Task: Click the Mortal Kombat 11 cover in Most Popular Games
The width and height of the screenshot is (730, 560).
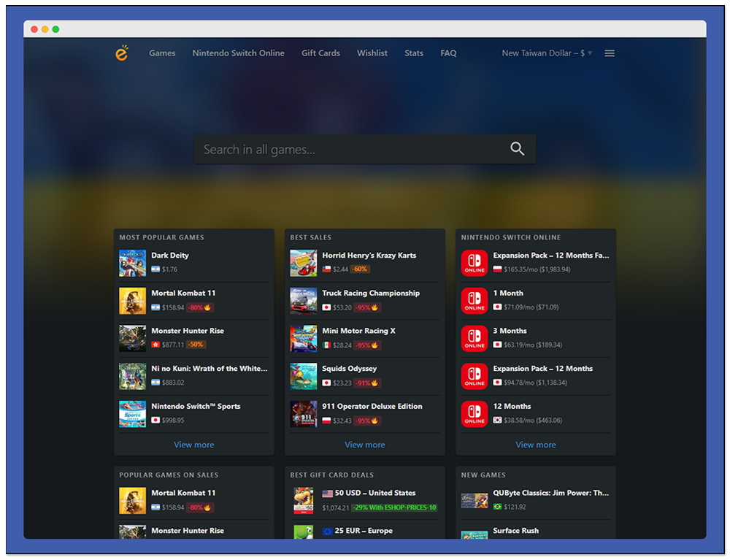Action: click(132, 301)
